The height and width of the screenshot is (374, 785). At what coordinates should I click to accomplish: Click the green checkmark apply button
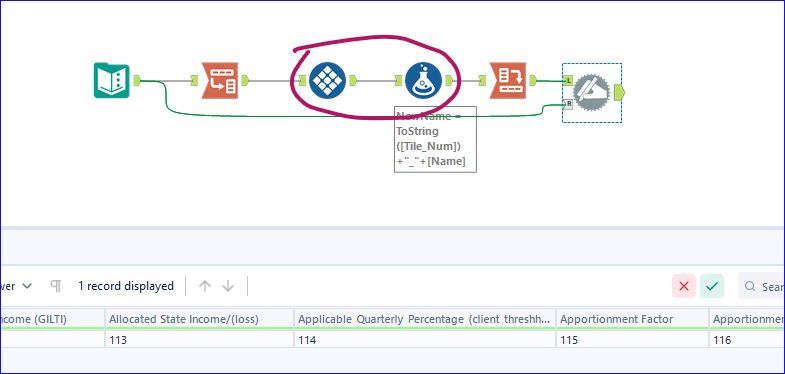pyautogui.click(x=712, y=286)
